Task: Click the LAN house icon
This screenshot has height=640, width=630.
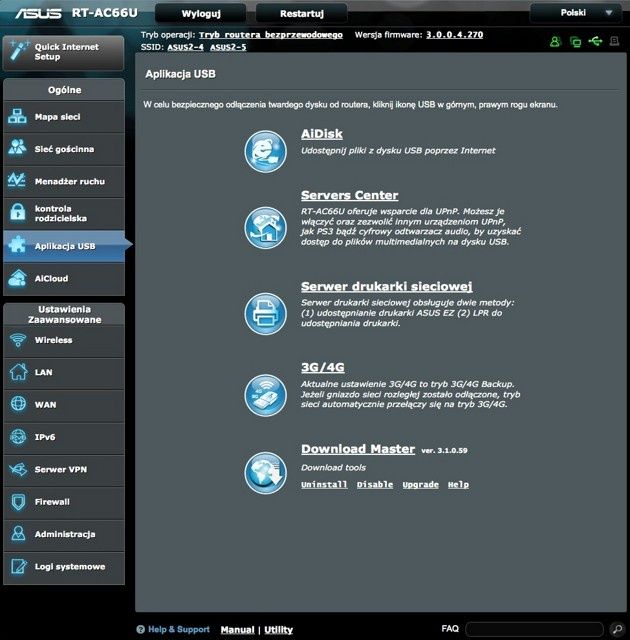Action: (x=18, y=372)
